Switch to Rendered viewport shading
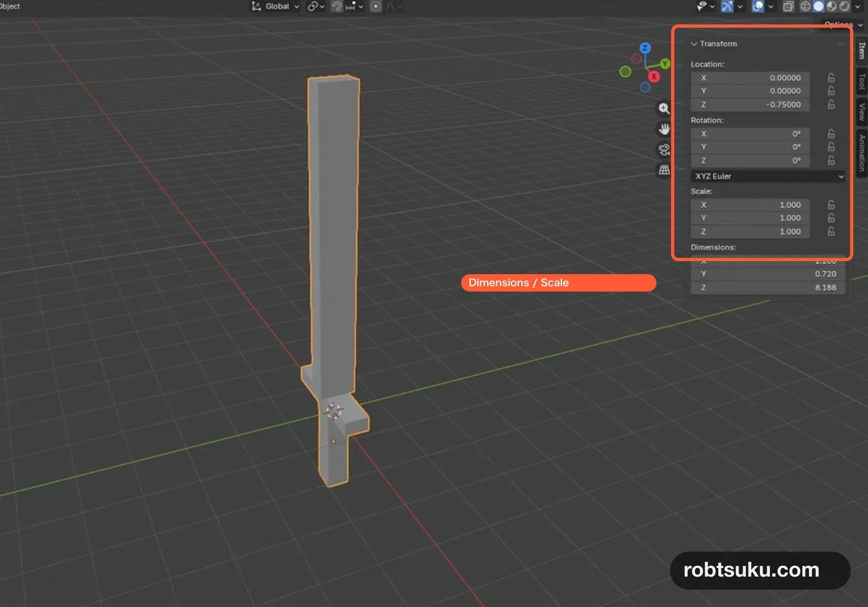Viewport: 868px width, 607px height. pyautogui.click(x=845, y=7)
